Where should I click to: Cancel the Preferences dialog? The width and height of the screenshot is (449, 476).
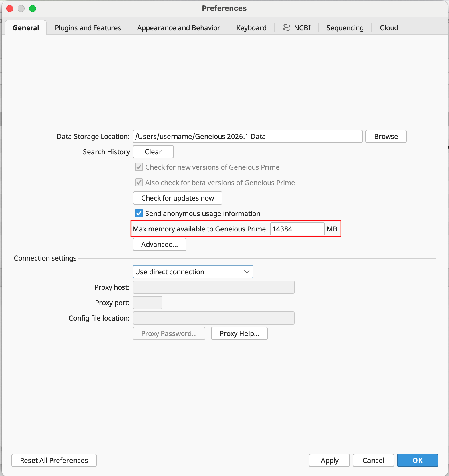(x=373, y=460)
